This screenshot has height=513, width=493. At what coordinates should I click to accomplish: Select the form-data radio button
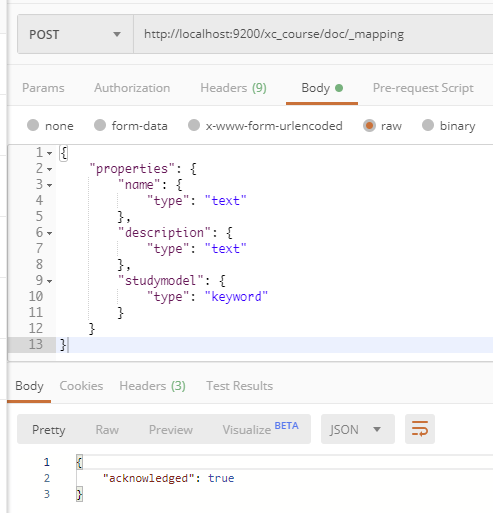(x=100, y=126)
